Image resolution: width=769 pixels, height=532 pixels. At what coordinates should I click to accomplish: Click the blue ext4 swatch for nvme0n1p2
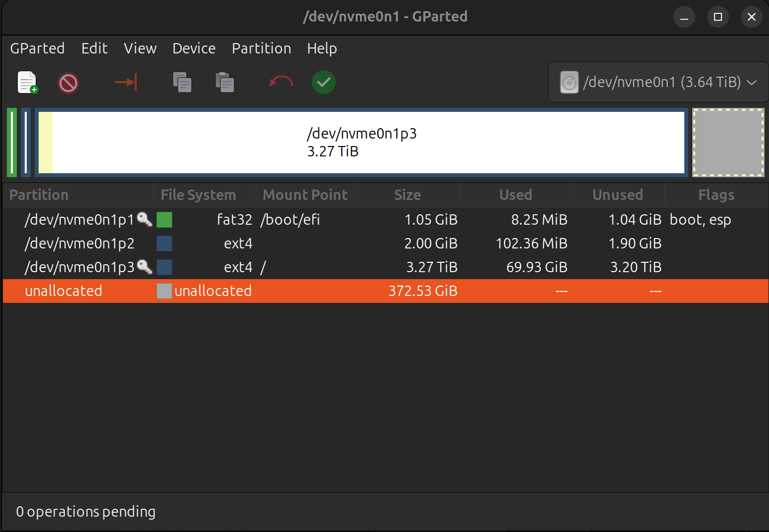point(164,243)
